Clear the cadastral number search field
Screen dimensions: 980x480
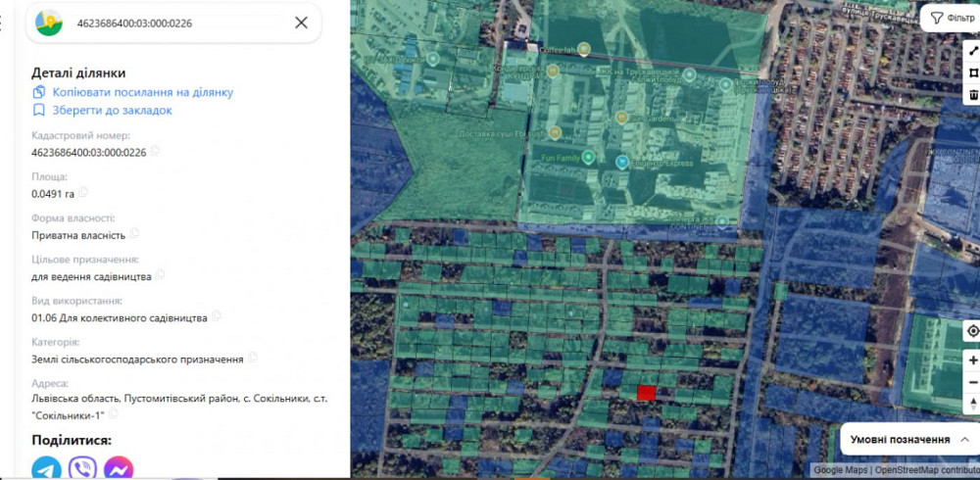pyautogui.click(x=301, y=23)
